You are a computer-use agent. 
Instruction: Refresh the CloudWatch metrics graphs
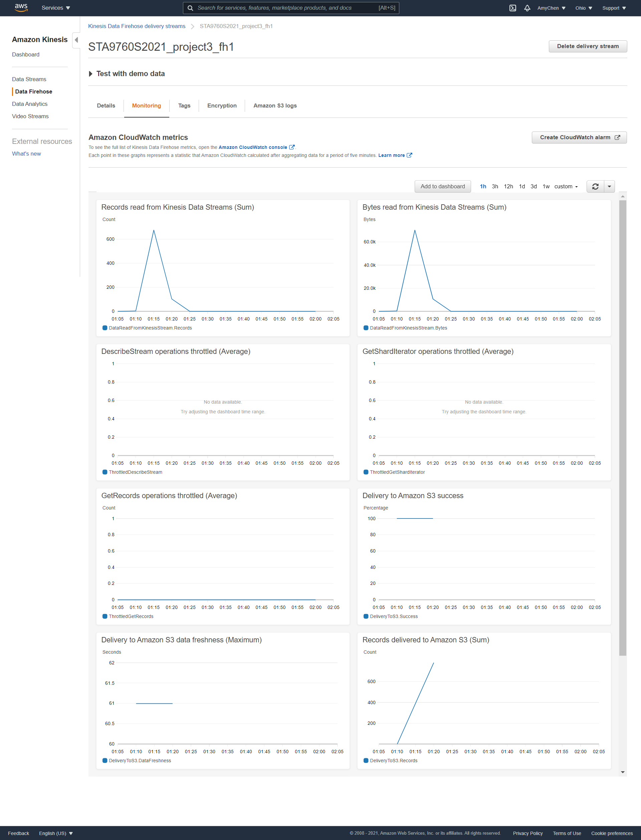point(595,187)
